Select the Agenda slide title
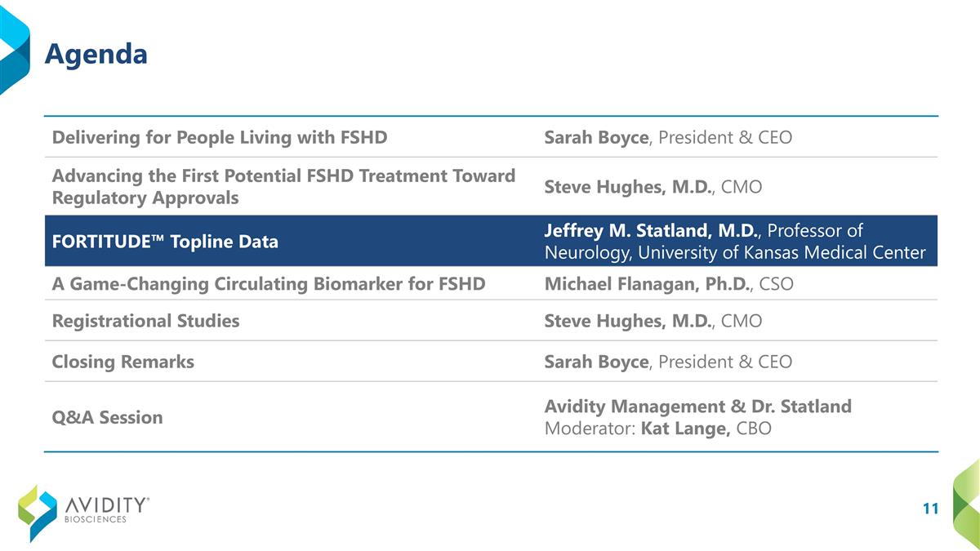Screen dimensions: 980x551 click(96, 54)
